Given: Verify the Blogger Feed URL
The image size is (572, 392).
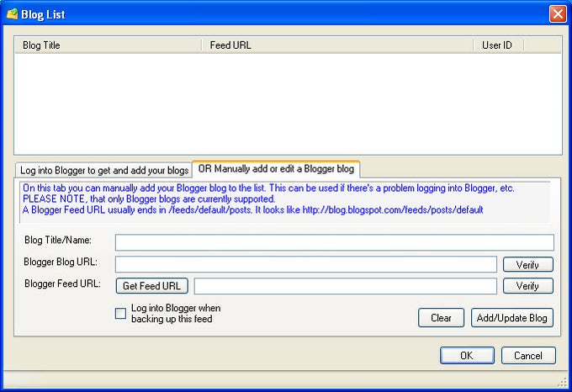Looking at the screenshot, I should [528, 286].
